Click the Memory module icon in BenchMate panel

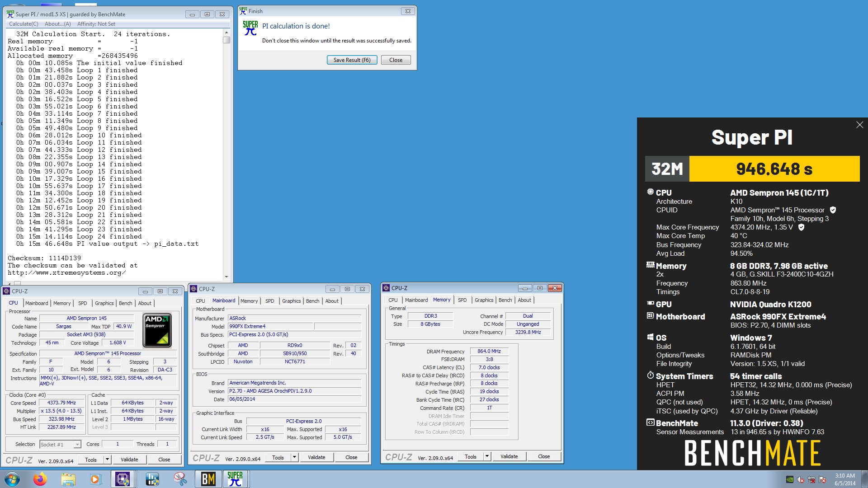[650, 265]
